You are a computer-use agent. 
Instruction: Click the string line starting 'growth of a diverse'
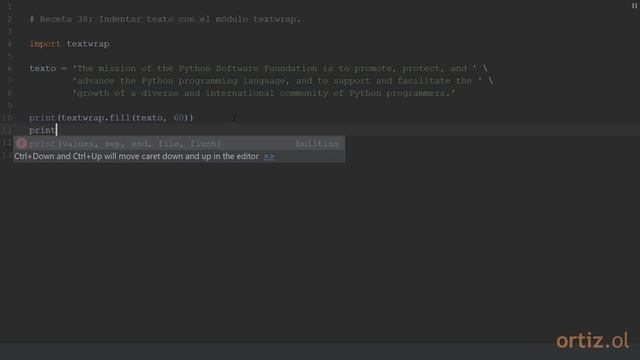coord(264,93)
